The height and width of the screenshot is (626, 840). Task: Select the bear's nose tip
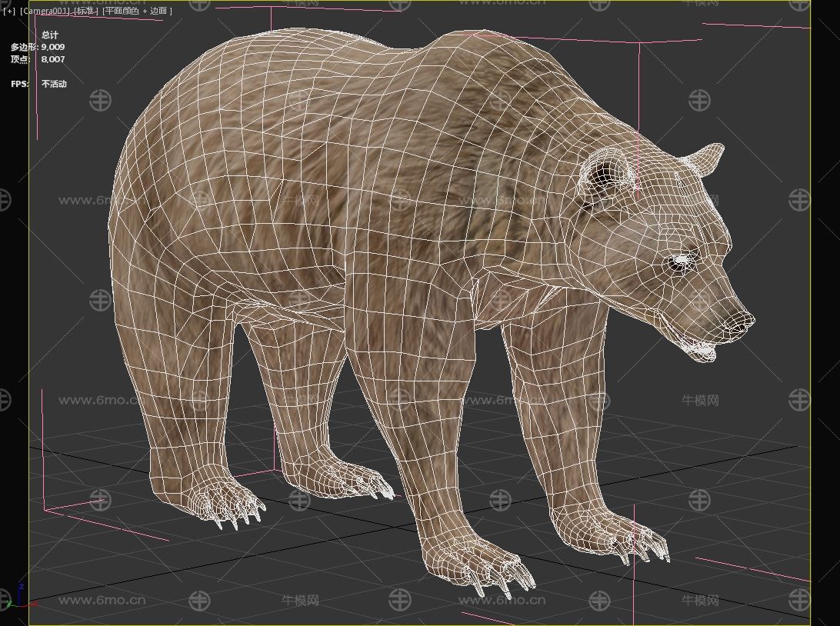coord(744,320)
